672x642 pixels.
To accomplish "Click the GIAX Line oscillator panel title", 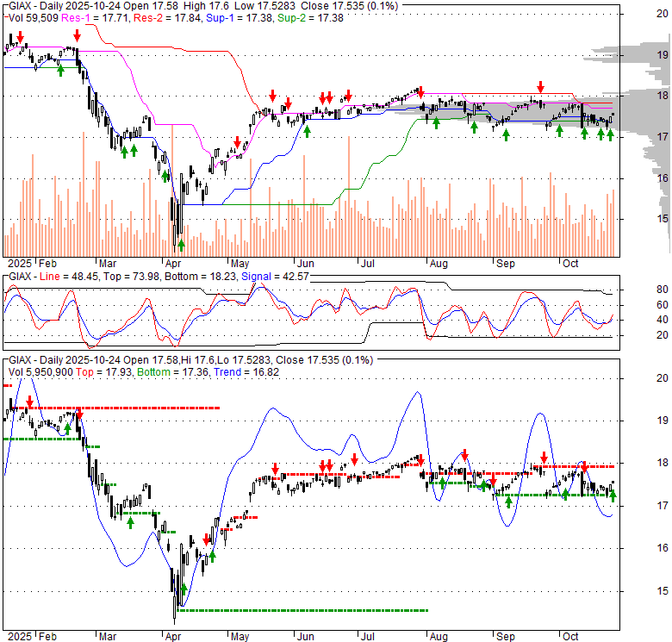I will pos(34,276).
